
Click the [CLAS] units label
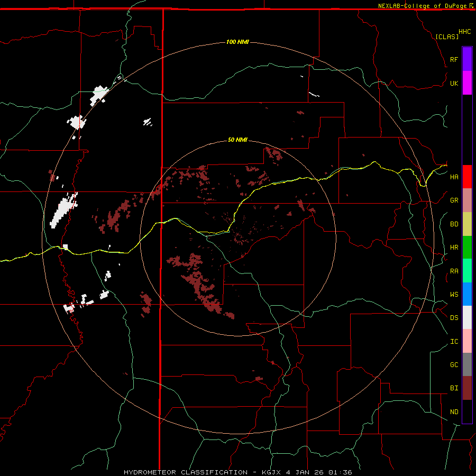[447, 36]
